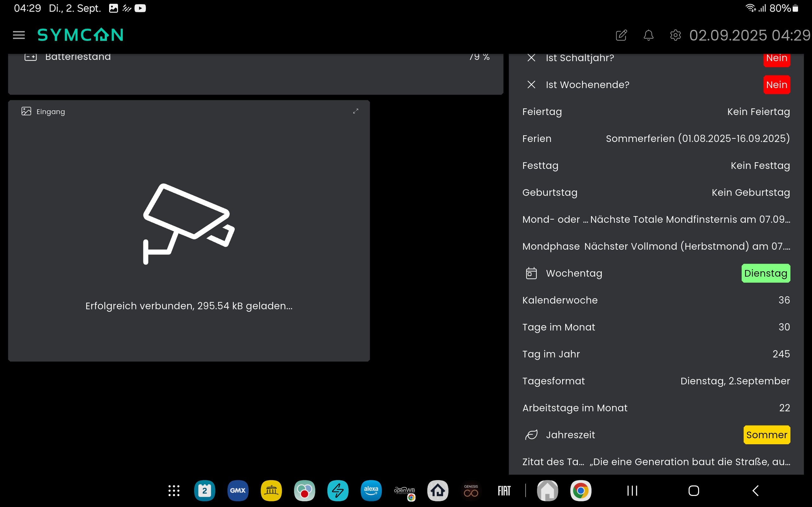Click the edit pencil icon
The image size is (812, 507).
tap(621, 35)
